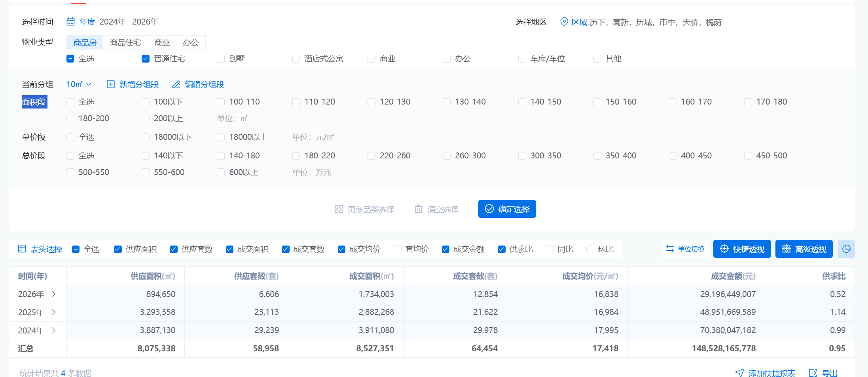
Task: Click the 添加快捷报表 link
Action: tap(765, 373)
